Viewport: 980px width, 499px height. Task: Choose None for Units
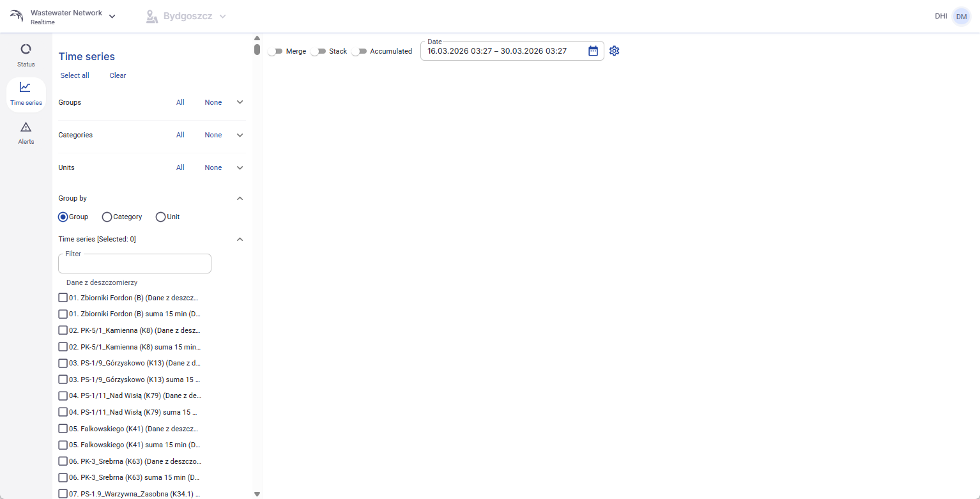tap(213, 167)
